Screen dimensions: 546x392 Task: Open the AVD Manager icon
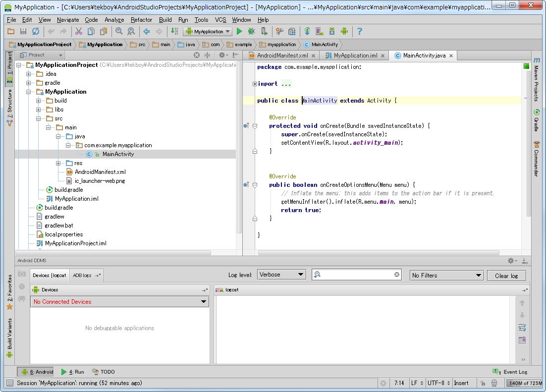(319, 31)
